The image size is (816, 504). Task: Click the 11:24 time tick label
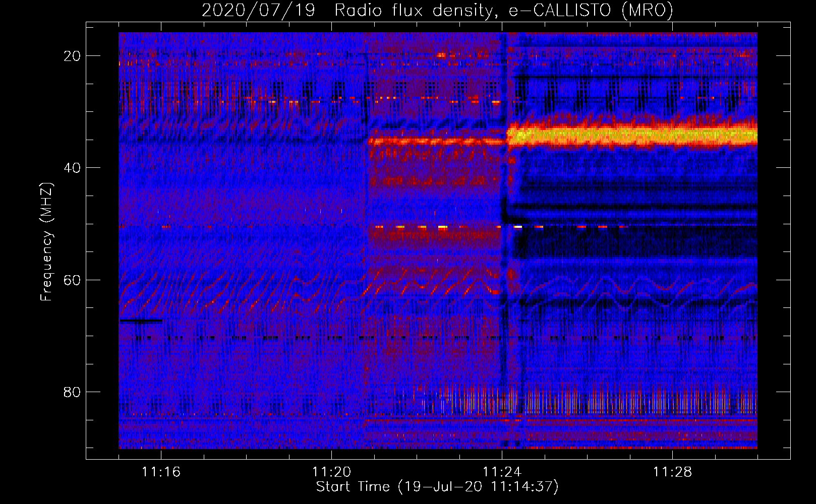502,472
